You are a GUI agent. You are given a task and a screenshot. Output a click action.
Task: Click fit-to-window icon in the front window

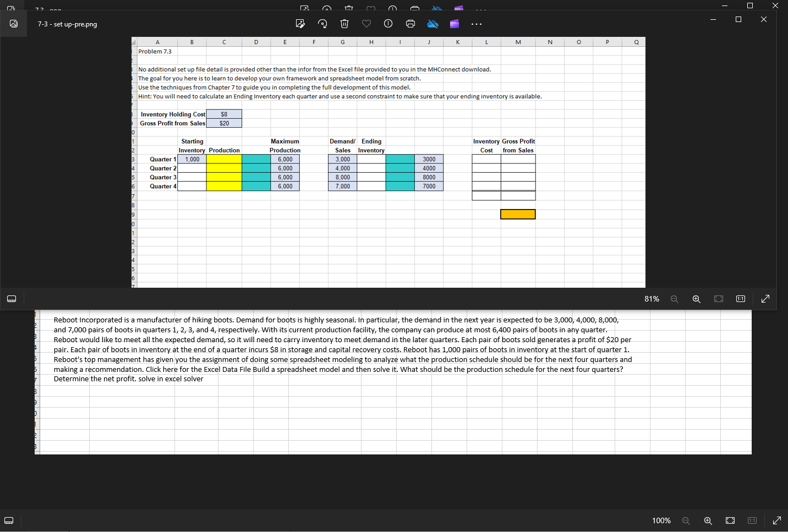point(719,299)
